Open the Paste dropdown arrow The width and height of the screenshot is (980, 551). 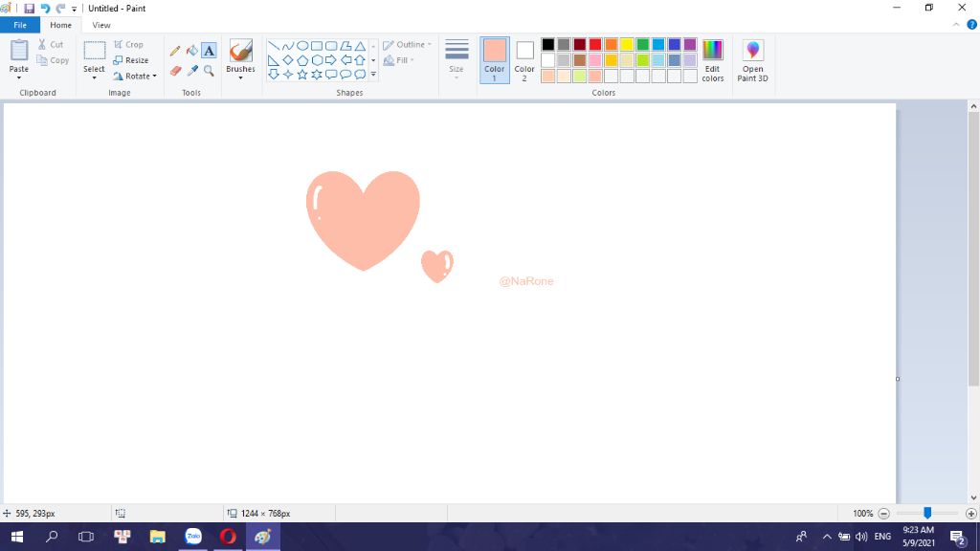click(19, 78)
